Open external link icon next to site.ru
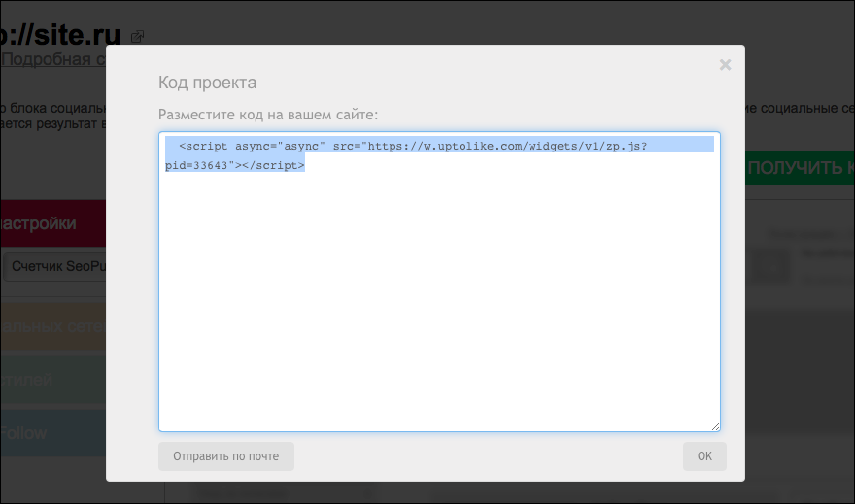This screenshot has width=855, height=504. 137,37
